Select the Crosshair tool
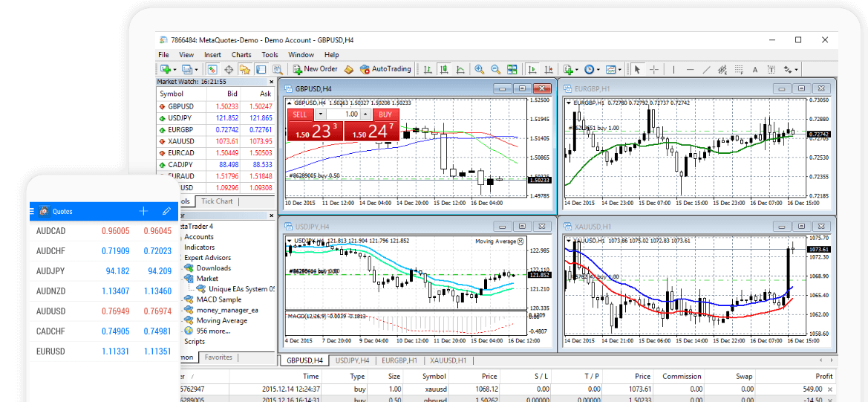This screenshot has width=868, height=402. [x=653, y=69]
